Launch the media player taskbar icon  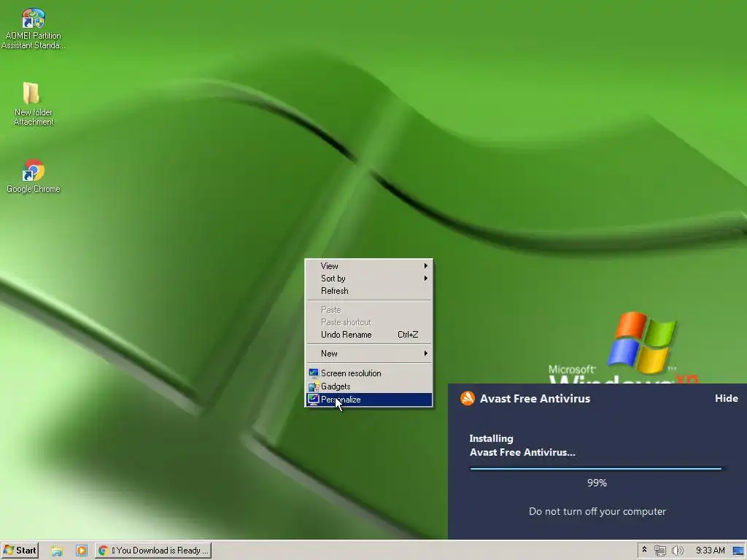click(82, 551)
